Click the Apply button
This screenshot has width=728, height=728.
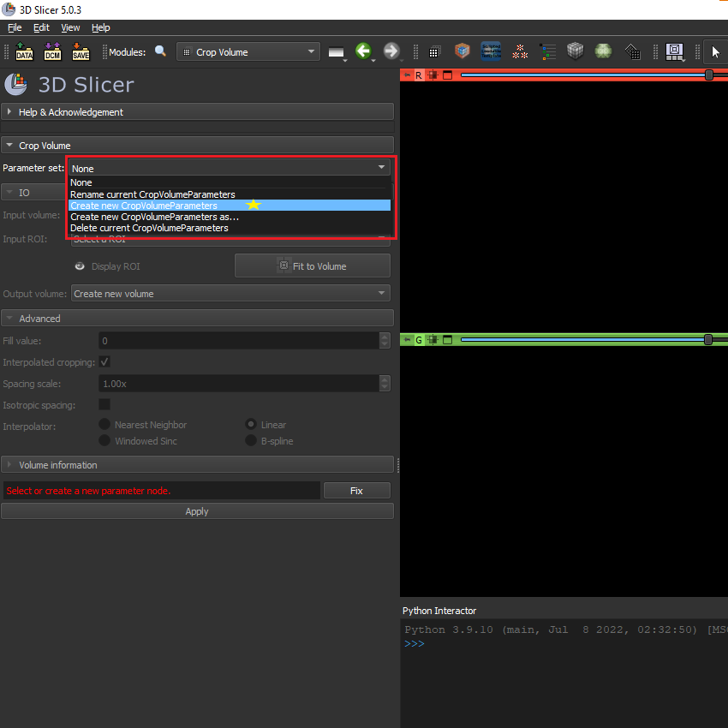click(x=197, y=511)
